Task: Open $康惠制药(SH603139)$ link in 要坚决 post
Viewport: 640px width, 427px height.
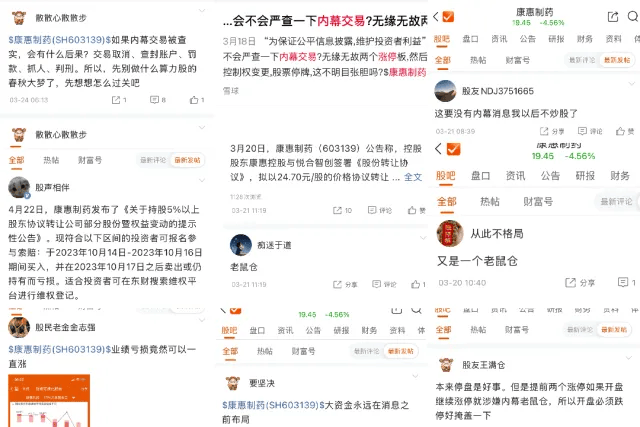Action: [273, 405]
